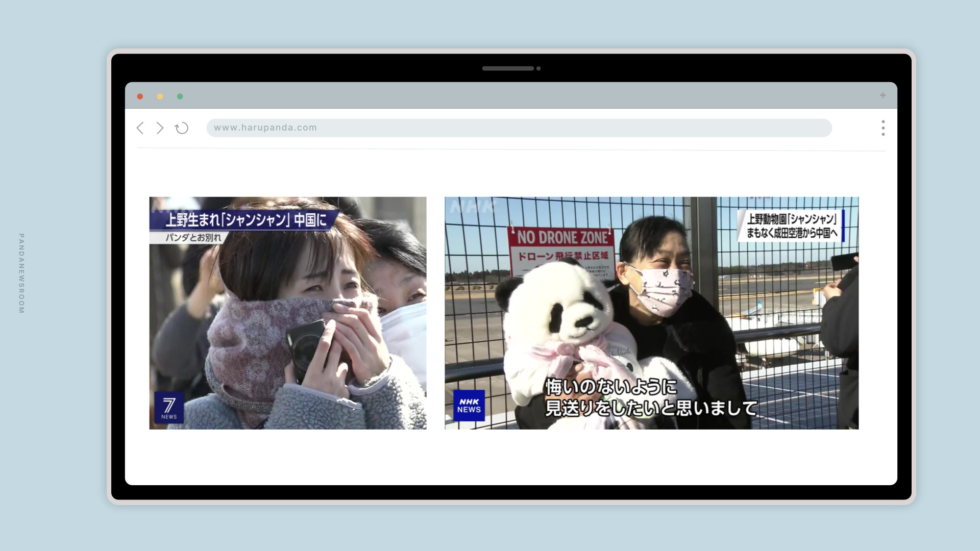
Task: Click the yellow minimize window control
Action: click(x=160, y=96)
